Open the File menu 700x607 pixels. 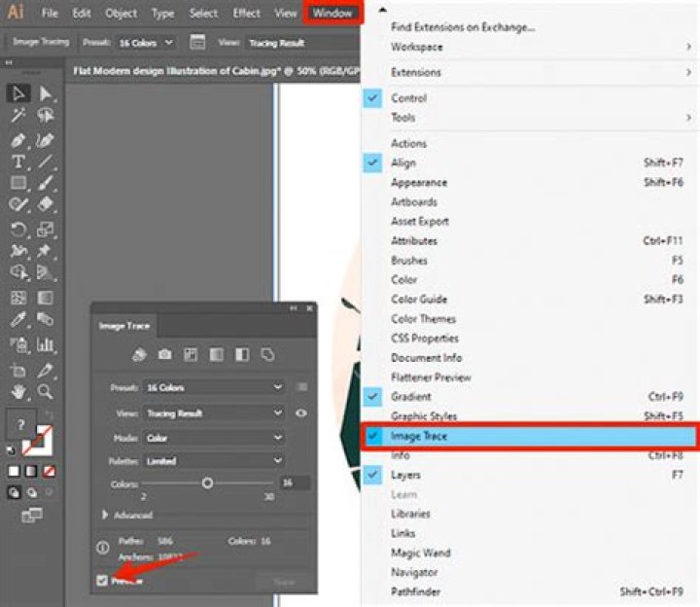pos(50,13)
